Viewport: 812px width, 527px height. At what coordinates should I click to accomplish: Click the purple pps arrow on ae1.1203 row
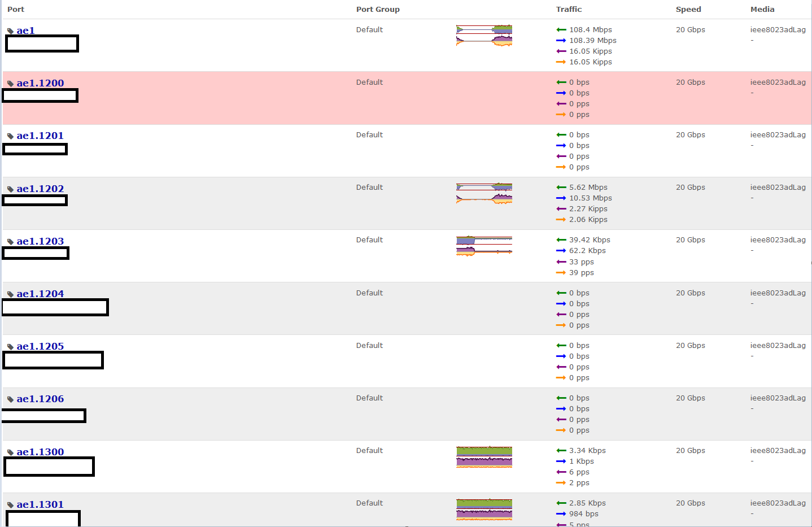coord(561,262)
